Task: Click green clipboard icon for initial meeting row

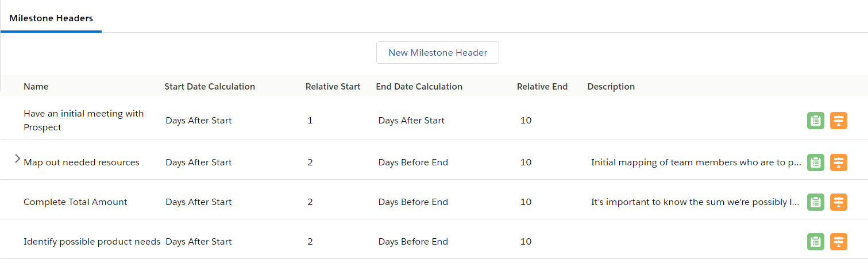Action: click(816, 121)
